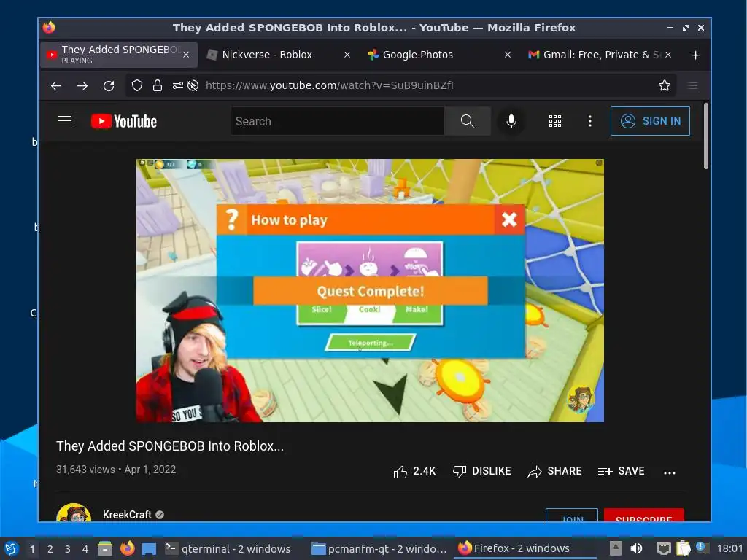Viewport: 747px width, 560px height.
Task: Search with your voice microphone icon
Action: click(511, 122)
